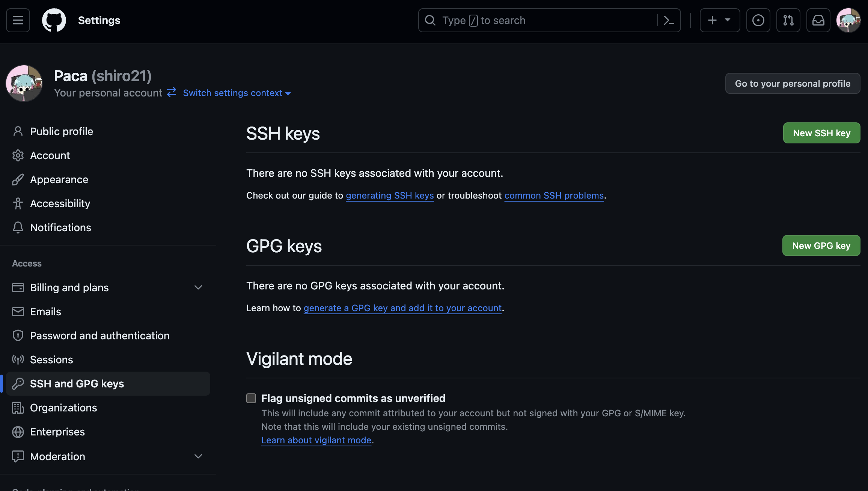868x491 pixels.
Task: Expand the Moderation section chevron
Action: point(198,456)
